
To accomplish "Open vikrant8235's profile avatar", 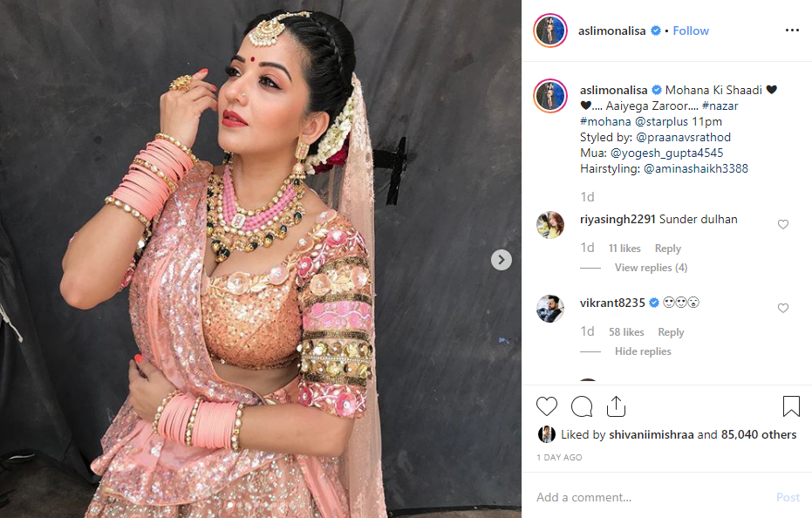I will (x=550, y=309).
